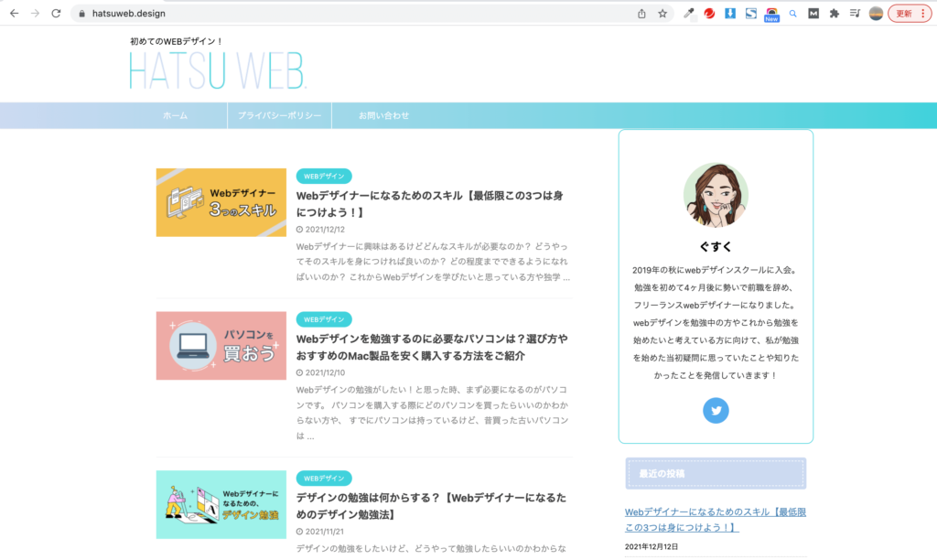Open the yellow 3つのスキル article thumbnail

221,202
